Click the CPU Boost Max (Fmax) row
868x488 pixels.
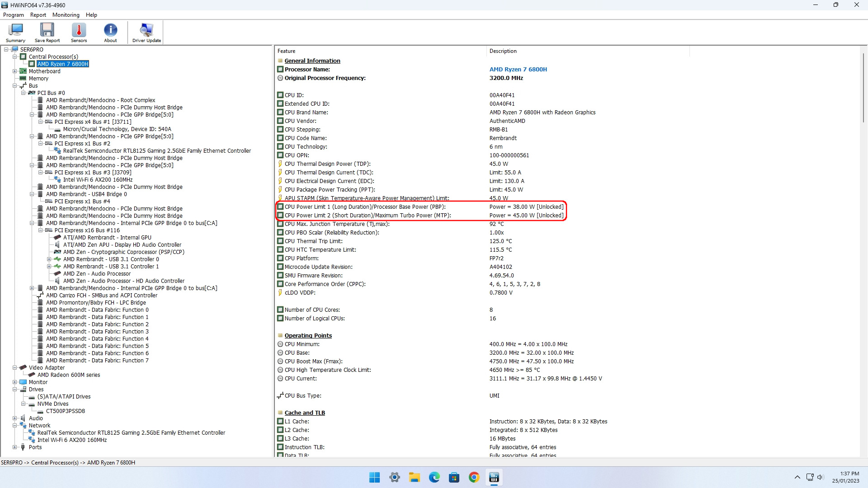pyautogui.click(x=425, y=361)
